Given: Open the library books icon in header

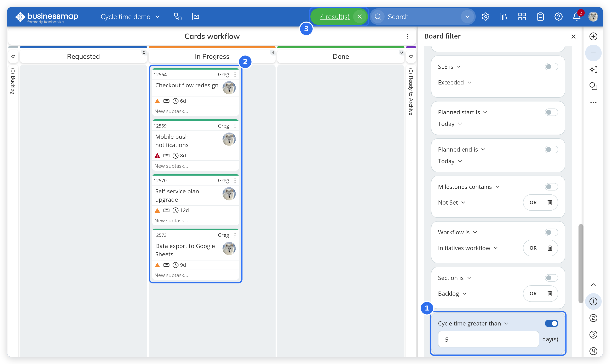Looking at the screenshot, I should [x=504, y=17].
